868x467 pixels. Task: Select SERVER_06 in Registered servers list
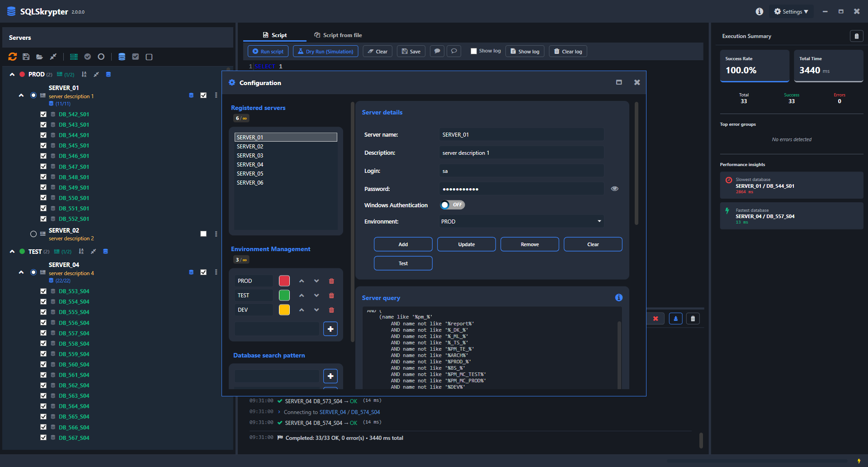[x=286, y=182]
